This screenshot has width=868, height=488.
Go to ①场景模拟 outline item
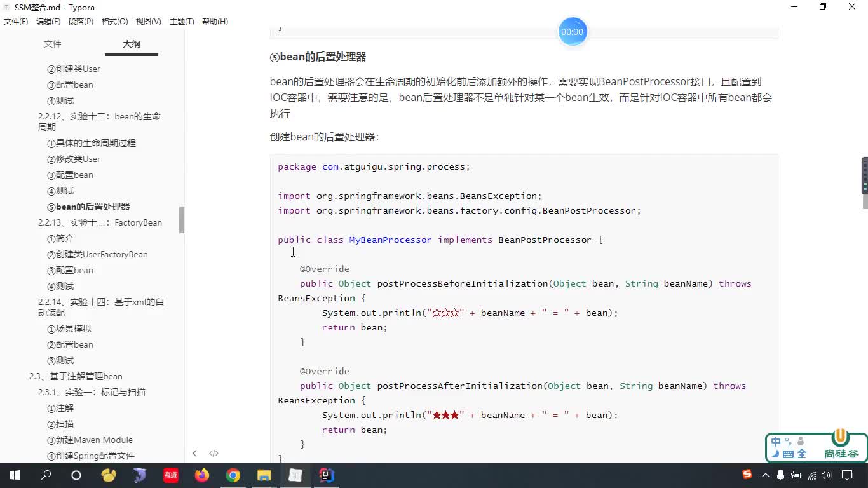(x=69, y=329)
